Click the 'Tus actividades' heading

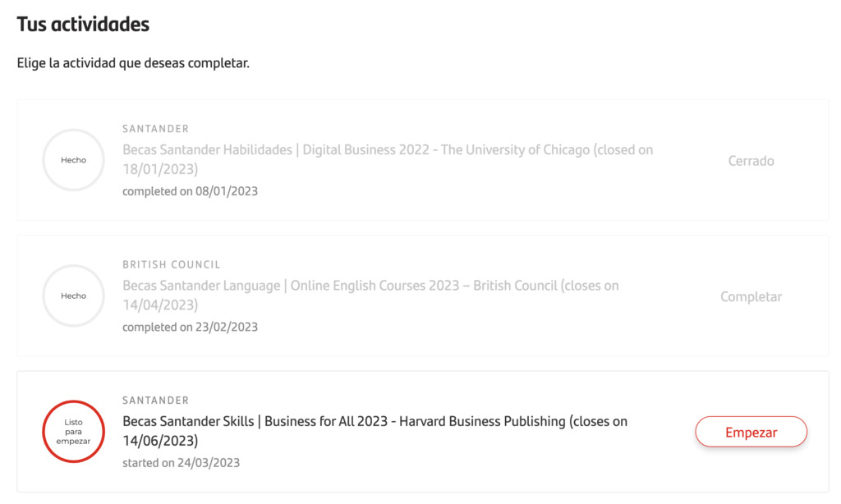[83, 24]
